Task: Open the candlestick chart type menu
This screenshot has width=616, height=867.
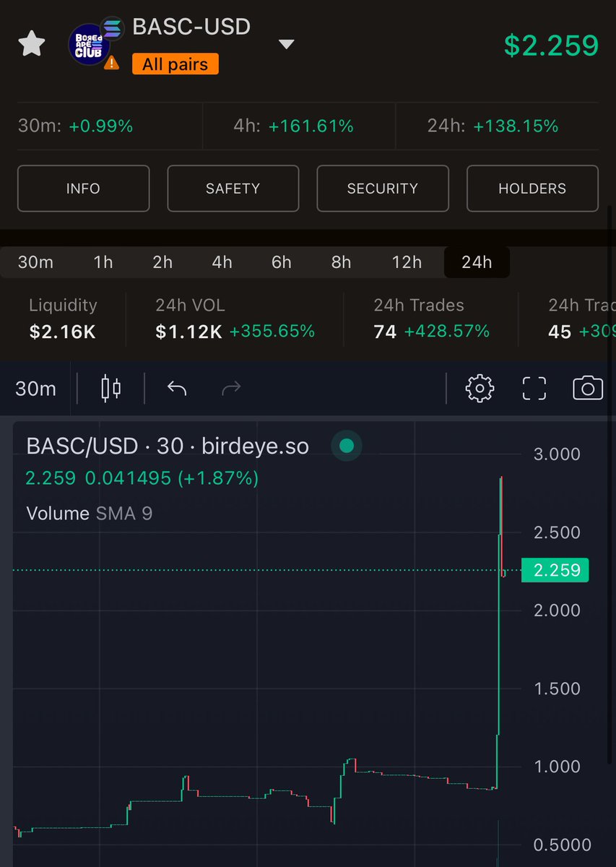Action: click(x=110, y=389)
